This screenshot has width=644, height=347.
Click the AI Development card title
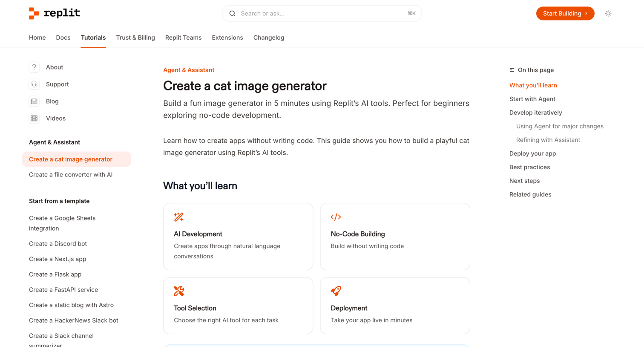click(198, 234)
